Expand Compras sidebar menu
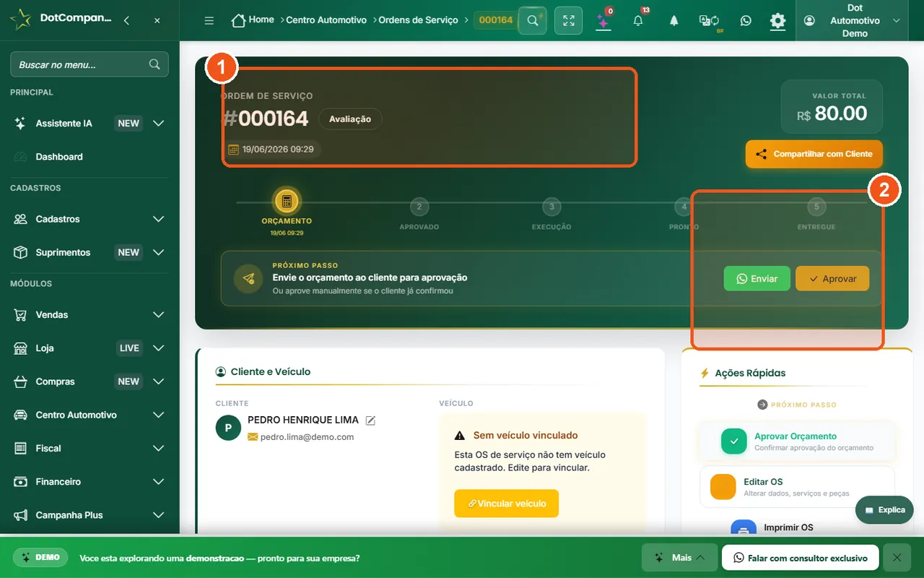 [x=90, y=381]
